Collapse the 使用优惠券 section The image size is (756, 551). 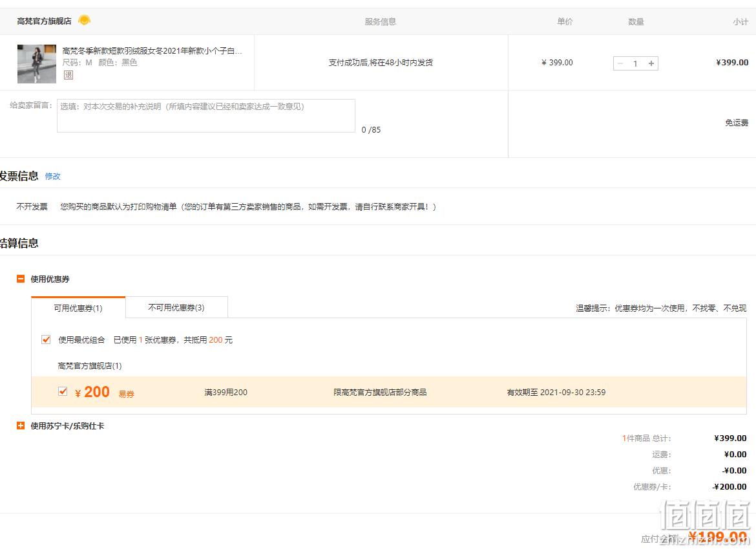point(21,279)
